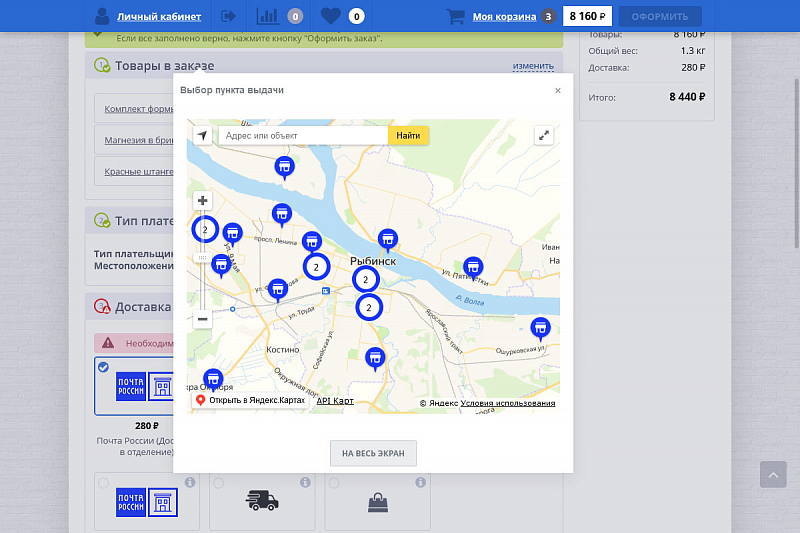This screenshot has width=800, height=533.
Task: Select pickup marker on north bank above Рыбинск
Action: (x=388, y=240)
